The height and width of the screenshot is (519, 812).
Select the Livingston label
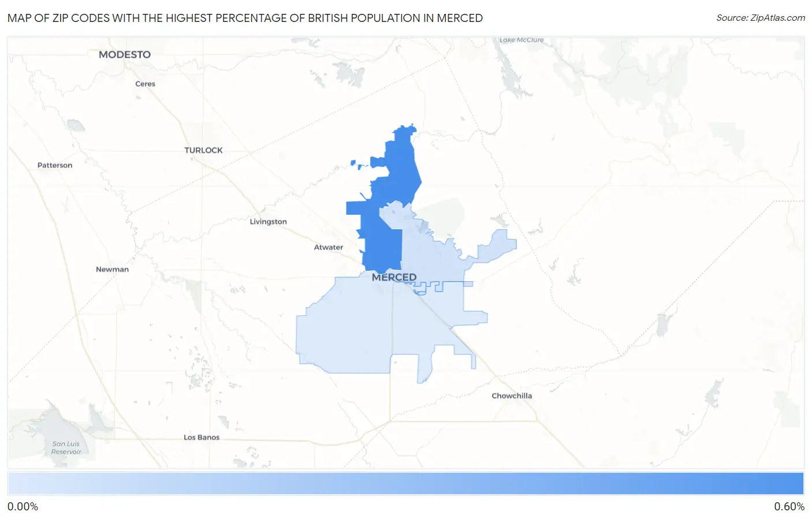pyautogui.click(x=268, y=222)
